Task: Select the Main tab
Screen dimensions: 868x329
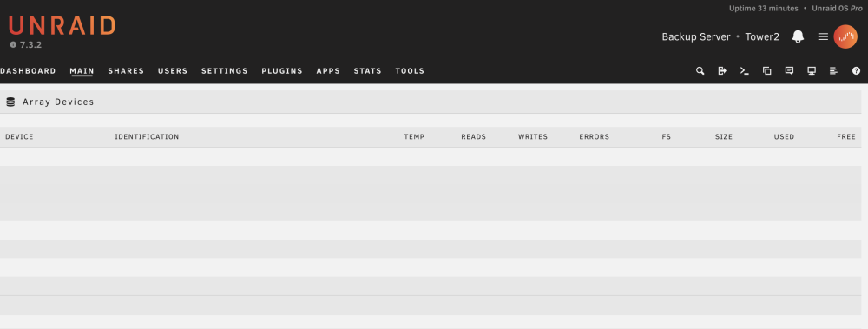Action: tap(82, 71)
